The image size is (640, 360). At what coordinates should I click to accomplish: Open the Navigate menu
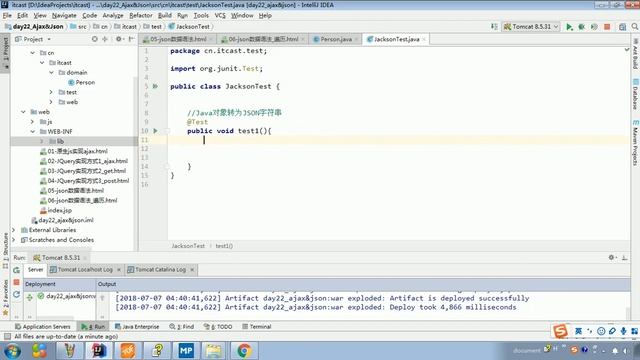point(64,16)
